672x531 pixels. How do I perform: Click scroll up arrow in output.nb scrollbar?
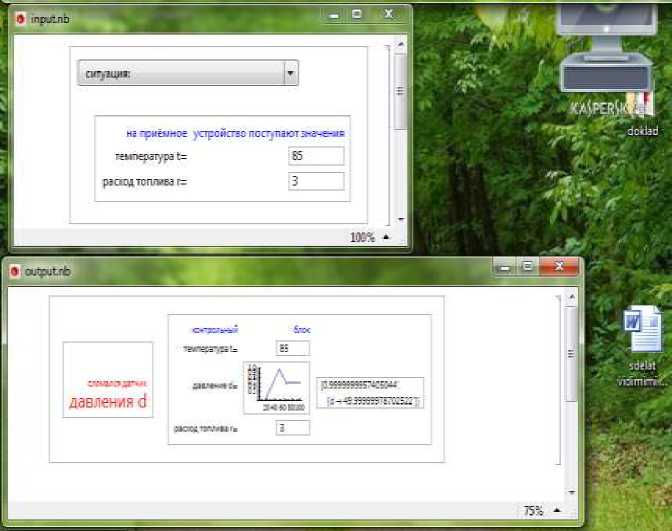pos(571,297)
